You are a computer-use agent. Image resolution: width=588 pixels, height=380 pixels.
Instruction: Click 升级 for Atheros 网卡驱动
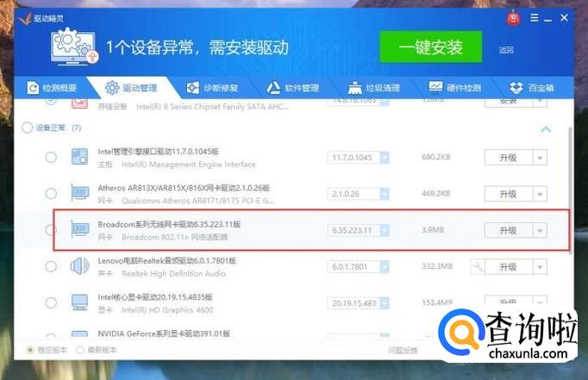pyautogui.click(x=509, y=194)
